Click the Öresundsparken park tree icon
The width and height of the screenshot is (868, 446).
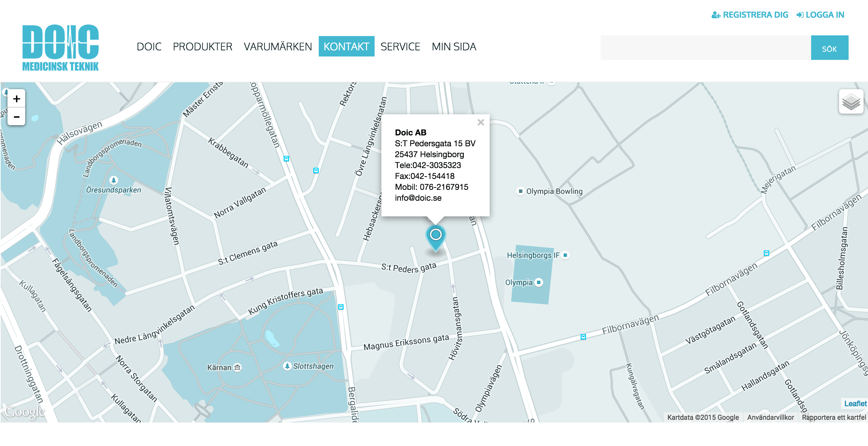[114, 180]
